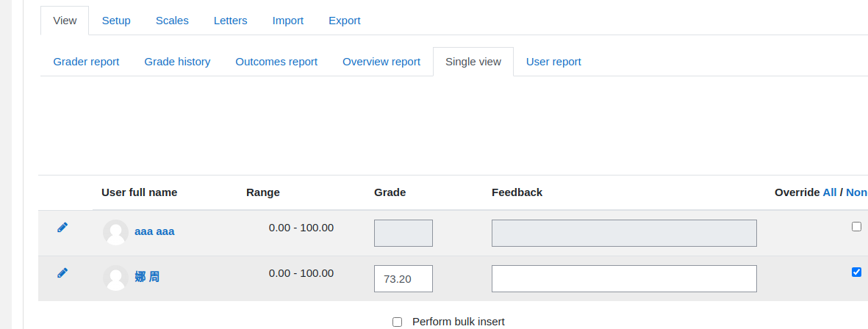Click the pencil edit icon for 娜 周
Screen dimensions: 868x329
pos(62,272)
